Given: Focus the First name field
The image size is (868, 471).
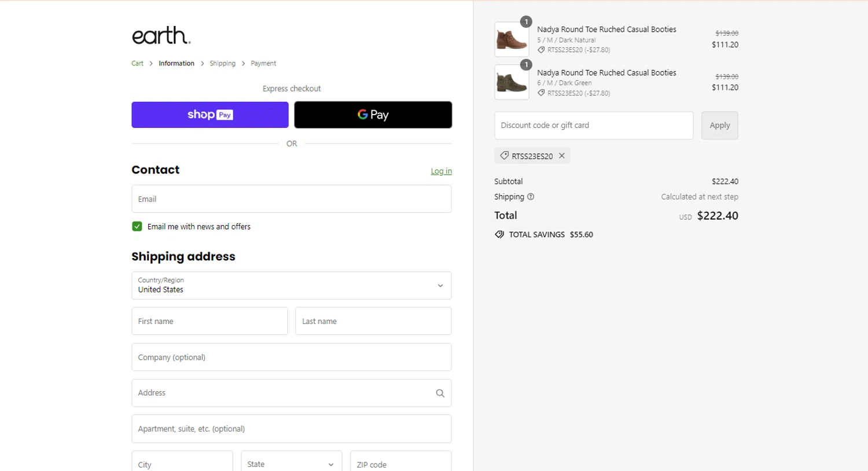Looking at the screenshot, I should tap(209, 321).
